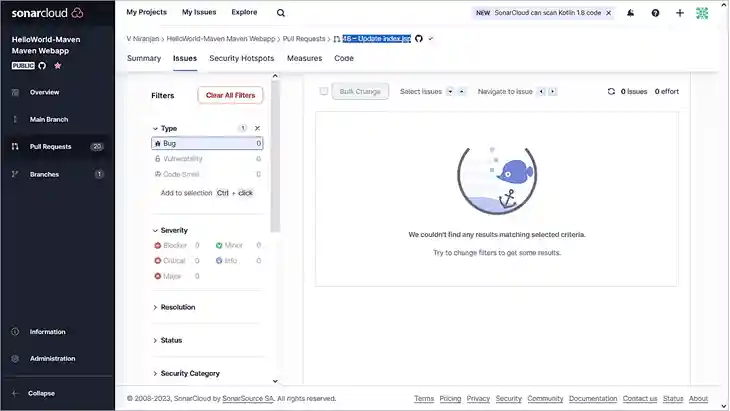This screenshot has height=411, width=730.
Task: Select the previous issue with the up arrow
Action: pos(461,92)
